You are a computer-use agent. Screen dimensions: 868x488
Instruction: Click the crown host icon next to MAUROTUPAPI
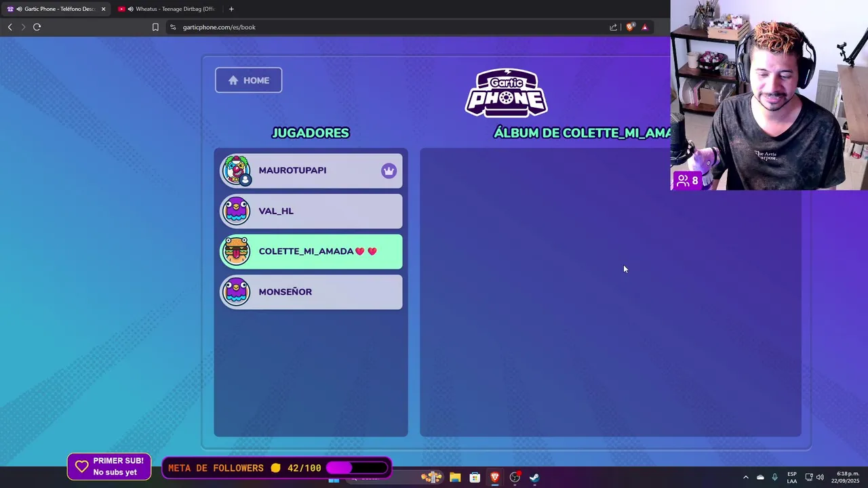coord(389,171)
